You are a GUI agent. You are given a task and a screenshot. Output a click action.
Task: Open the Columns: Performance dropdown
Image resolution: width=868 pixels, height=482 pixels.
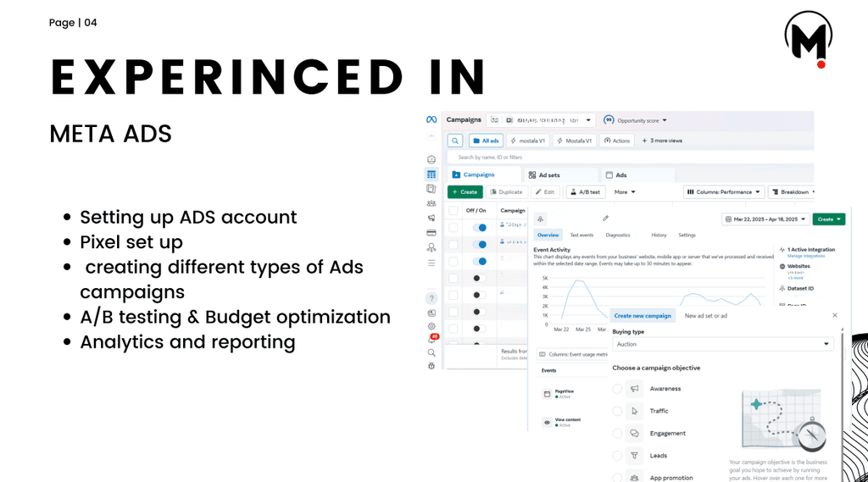pyautogui.click(x=724, y=192)
